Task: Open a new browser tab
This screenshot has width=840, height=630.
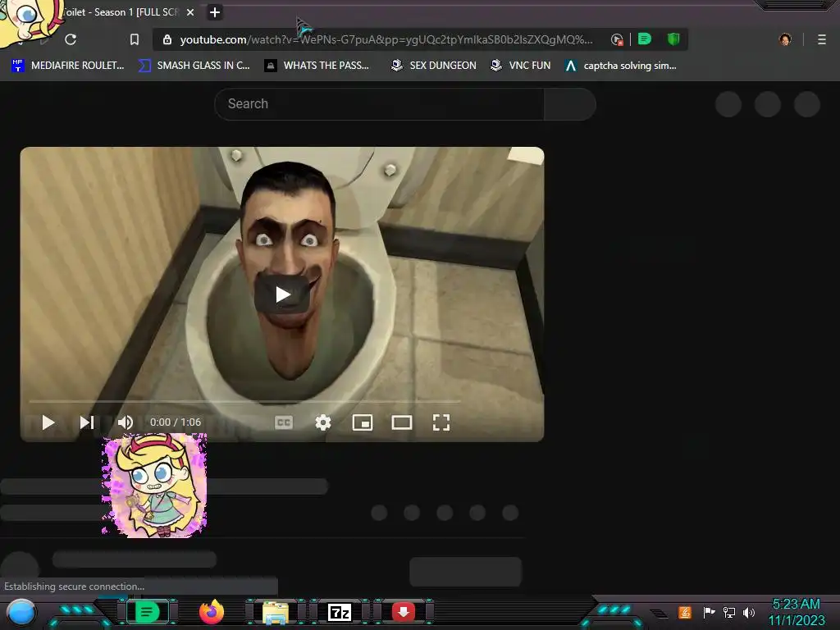Action: [214, 12]
